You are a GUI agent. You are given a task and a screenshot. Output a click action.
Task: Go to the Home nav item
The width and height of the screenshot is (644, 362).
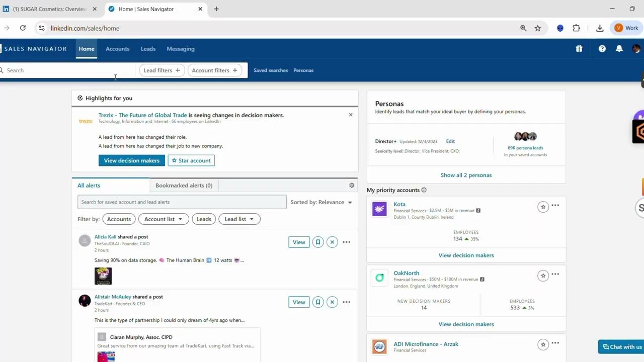tap(87, 49)
